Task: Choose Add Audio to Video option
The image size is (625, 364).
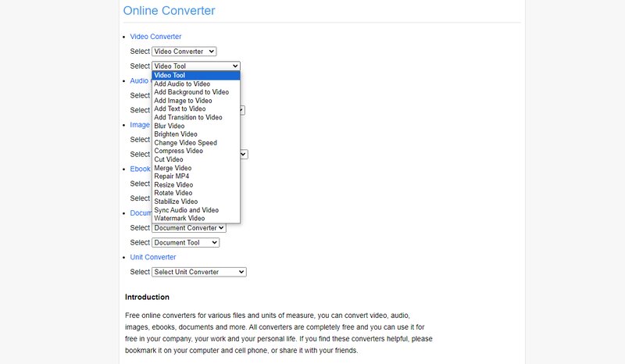Action: pos(196,84)
